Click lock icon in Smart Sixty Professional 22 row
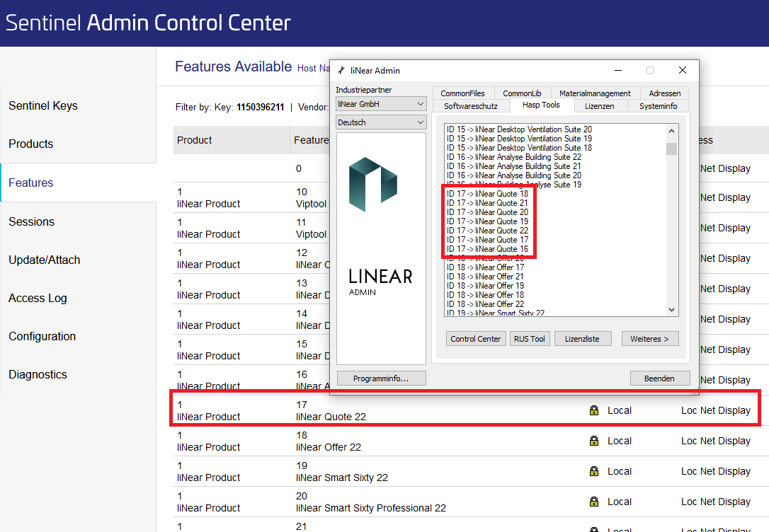 (x=594, y=502)
